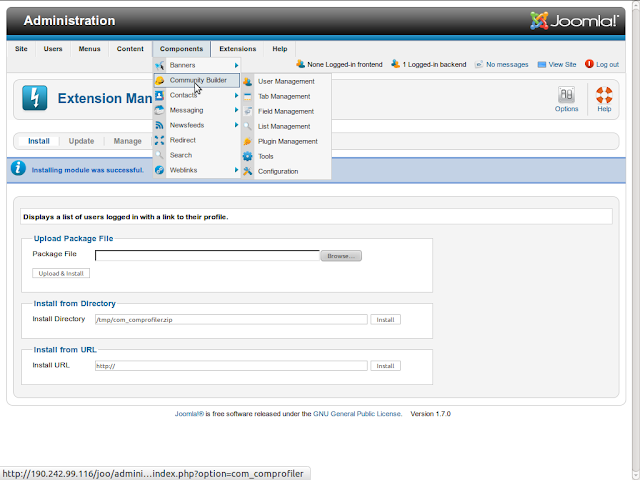Select User Management submenu entry
Image resolution: width=640 pixels, height=480 pixels.
(286, 82)
